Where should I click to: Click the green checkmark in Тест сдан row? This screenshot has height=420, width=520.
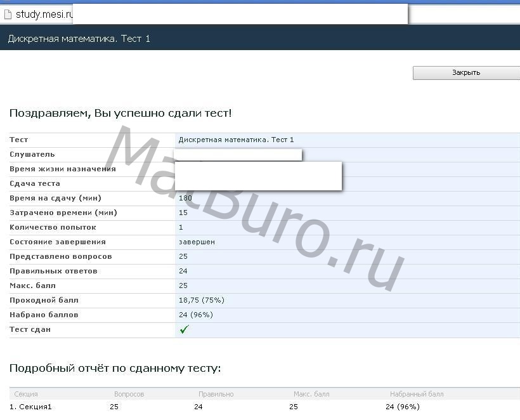185,329
